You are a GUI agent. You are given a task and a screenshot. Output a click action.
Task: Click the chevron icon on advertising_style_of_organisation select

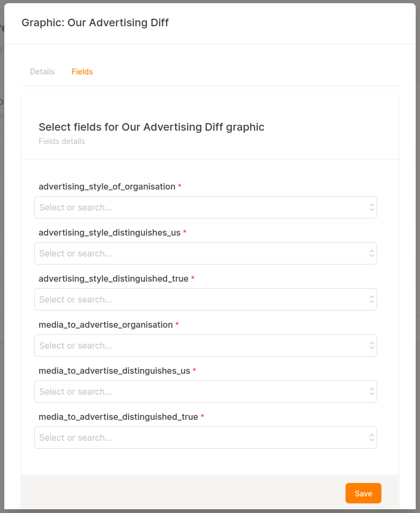point(372,207)
